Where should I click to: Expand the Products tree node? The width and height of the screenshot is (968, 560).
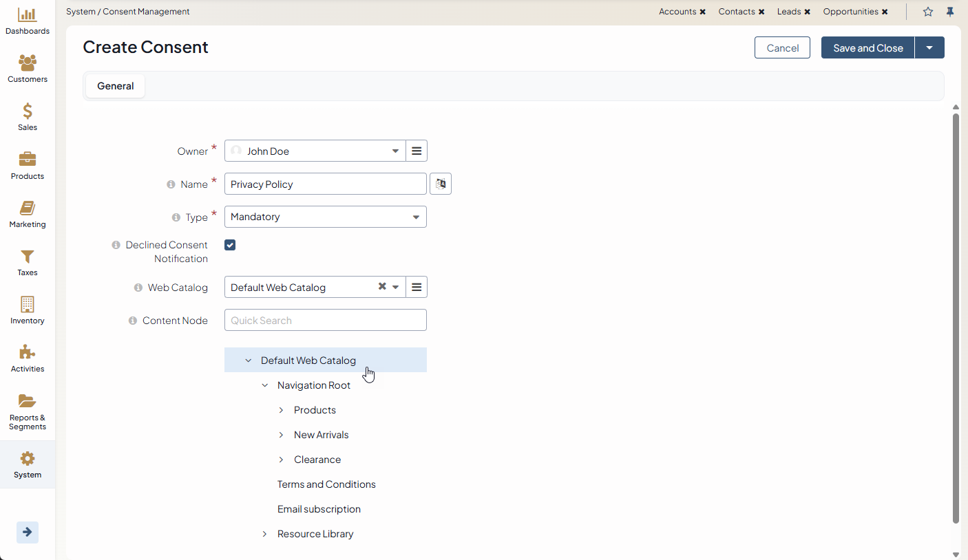[281, 410]
